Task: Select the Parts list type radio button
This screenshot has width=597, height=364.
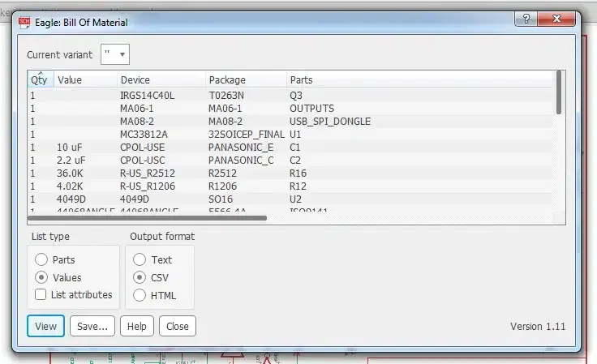Action: (x=41, y=260)
